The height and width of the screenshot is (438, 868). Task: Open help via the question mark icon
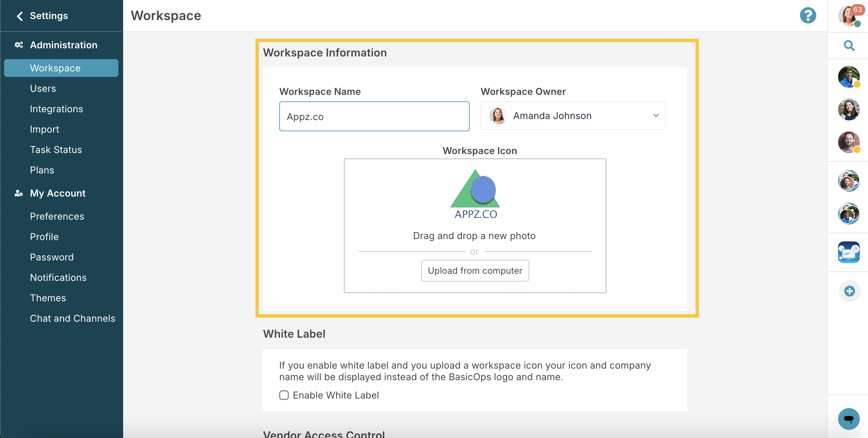[x=808, y=15]
